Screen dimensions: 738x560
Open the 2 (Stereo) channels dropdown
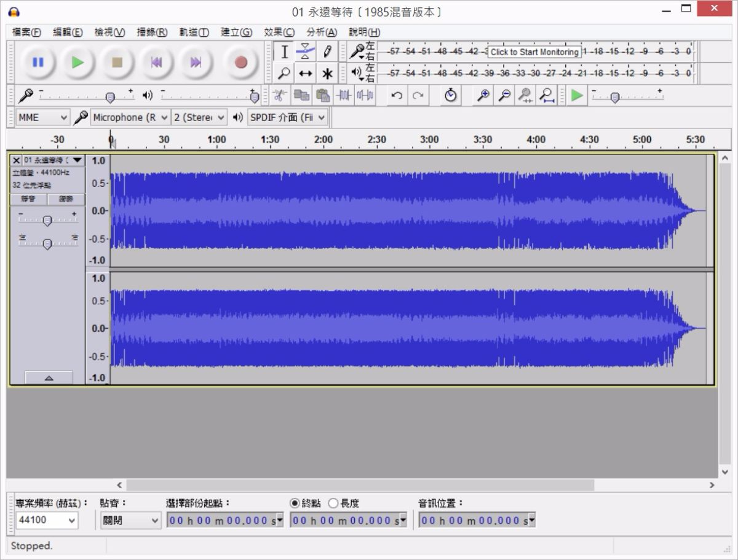pos(199,117)
